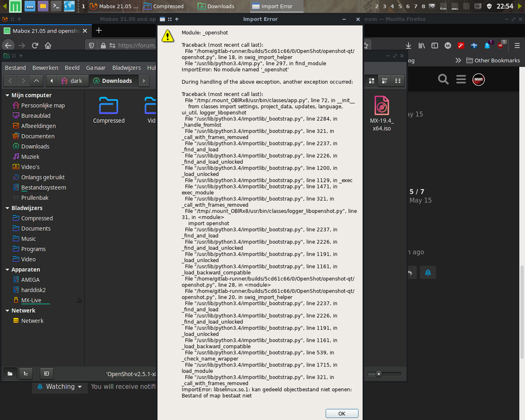Select Import Error taskbar entry
Viewport: 525px width, 420px height.
[277, 6]
